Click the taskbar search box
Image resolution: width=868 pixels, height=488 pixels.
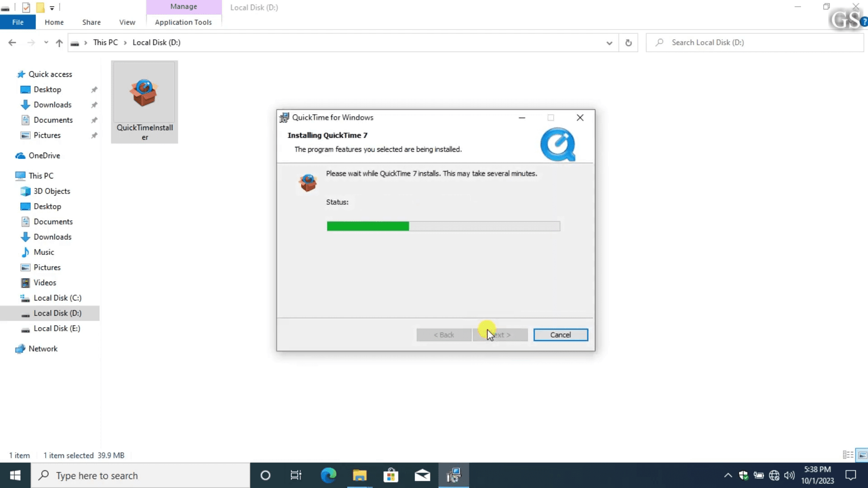click(x=140, y=475)
